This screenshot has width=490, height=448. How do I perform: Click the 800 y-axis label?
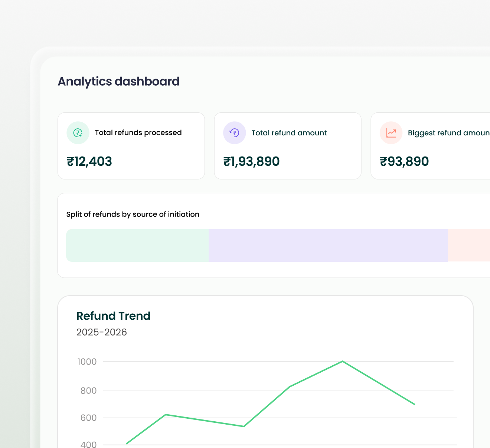coord(88,391)
